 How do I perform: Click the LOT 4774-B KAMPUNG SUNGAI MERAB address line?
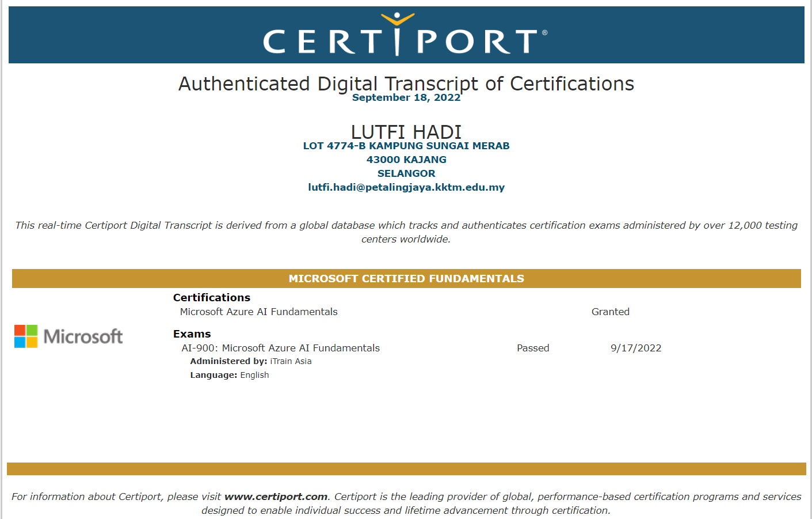[406, 146]
